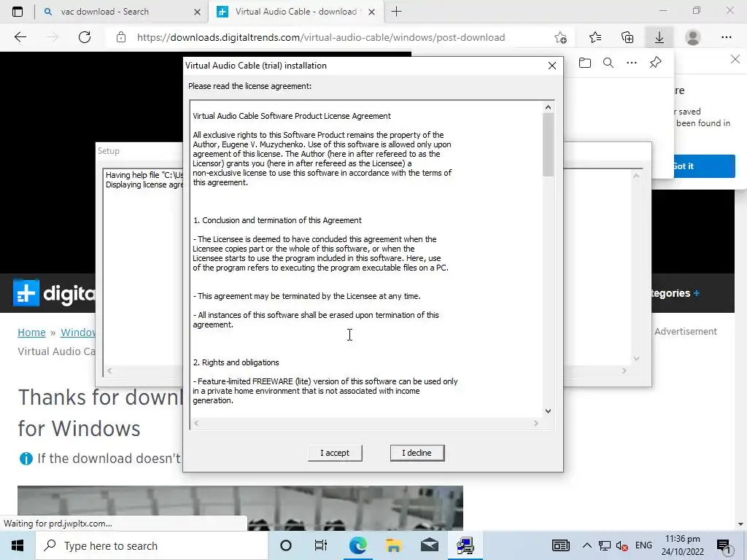Open Microsoft Edge from the taskbar
747x560 pixels.
tap(357, 545)
